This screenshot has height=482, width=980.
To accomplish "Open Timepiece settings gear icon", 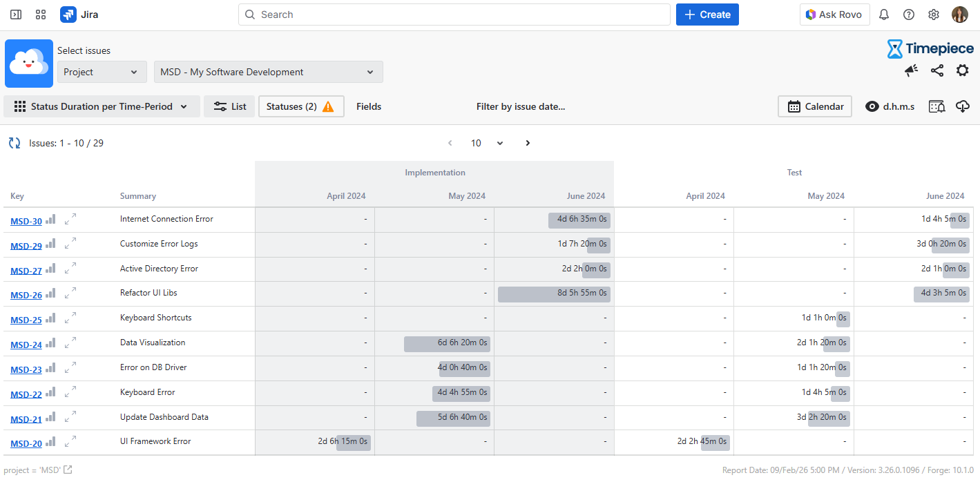I will (x=962, y=70).
